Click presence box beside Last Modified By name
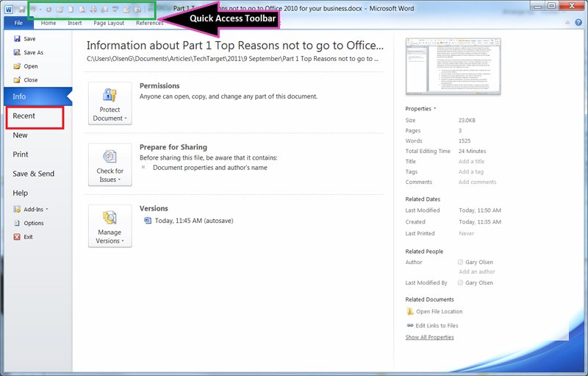Viewport: 588px width, 376px height. coord(460,283)
